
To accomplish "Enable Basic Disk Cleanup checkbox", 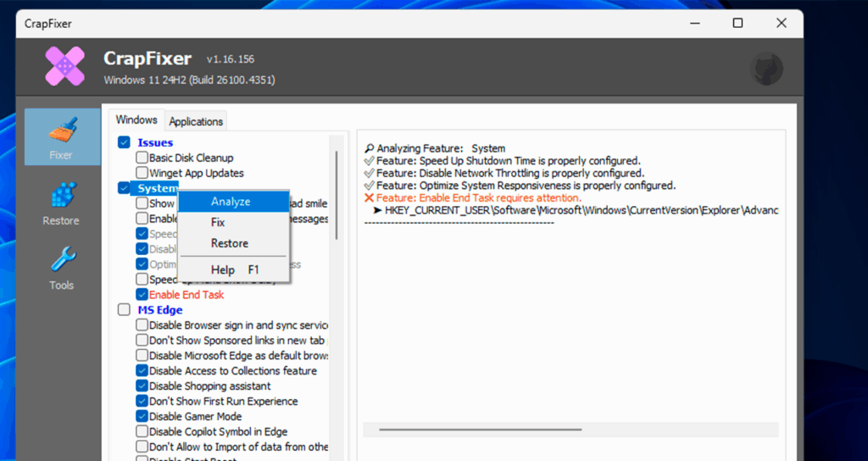I will point(142,158).
